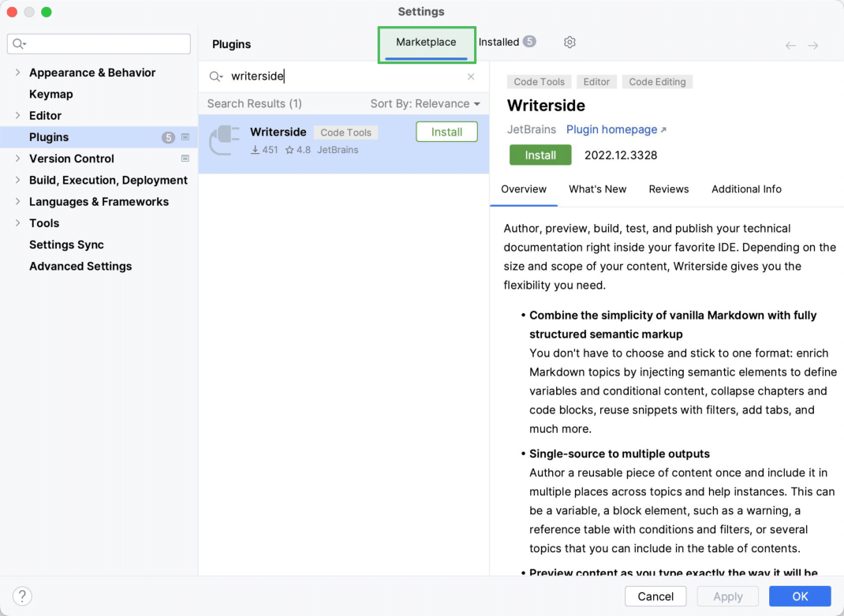Open the Reviews tab

tap(668, 189)
